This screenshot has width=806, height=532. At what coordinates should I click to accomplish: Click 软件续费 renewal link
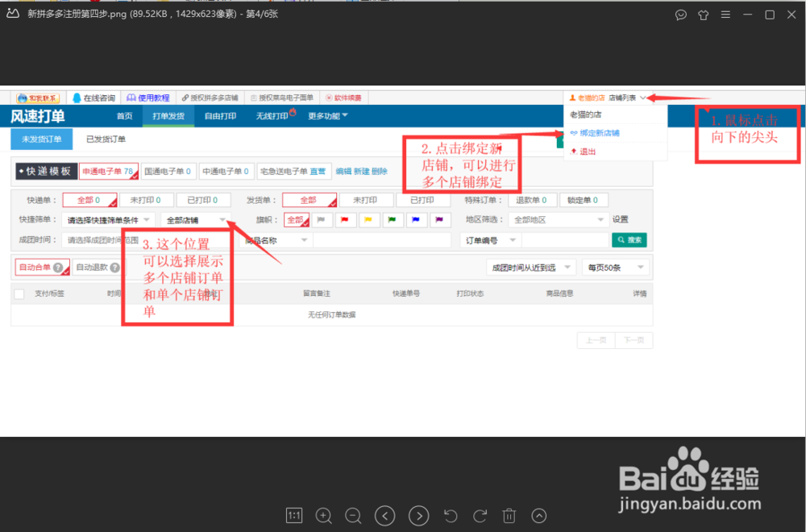click(x=343, y=98)
